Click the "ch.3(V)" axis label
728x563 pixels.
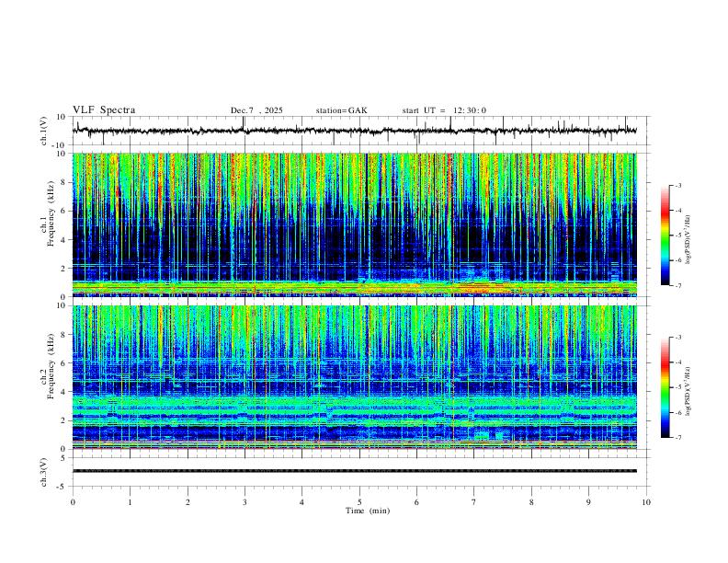tap(44, 472)
